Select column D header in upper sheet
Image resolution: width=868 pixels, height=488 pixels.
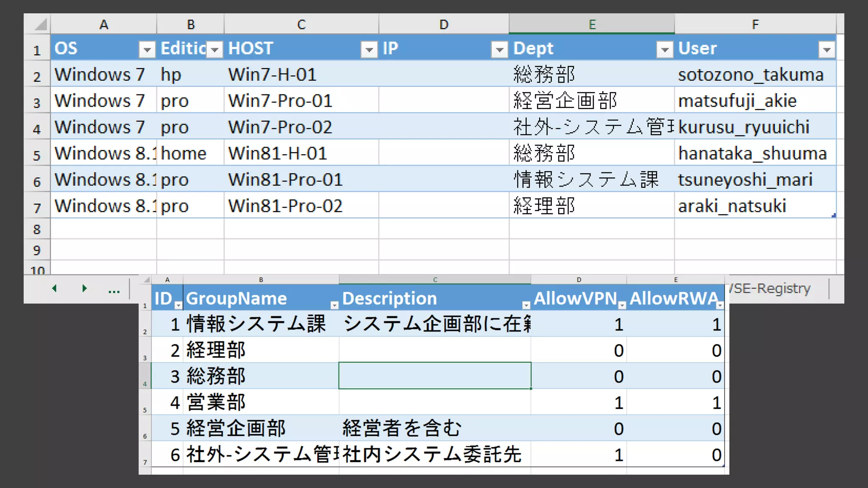point(443,24)
